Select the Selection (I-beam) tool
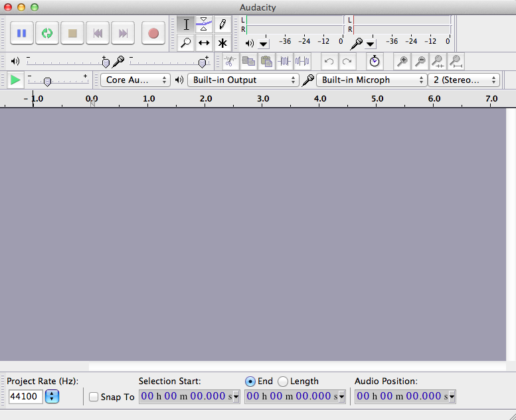Viewport: 516px width, 420px height. [x=186, y=25]
